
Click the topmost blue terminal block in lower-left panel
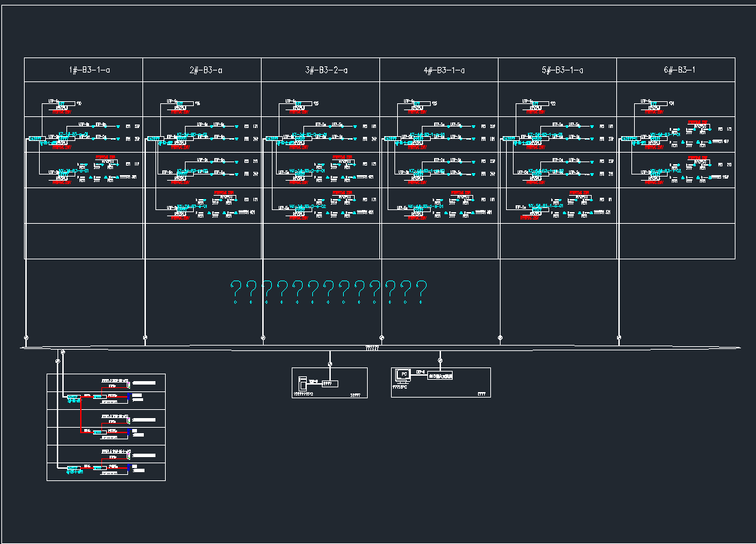[128, 396]
